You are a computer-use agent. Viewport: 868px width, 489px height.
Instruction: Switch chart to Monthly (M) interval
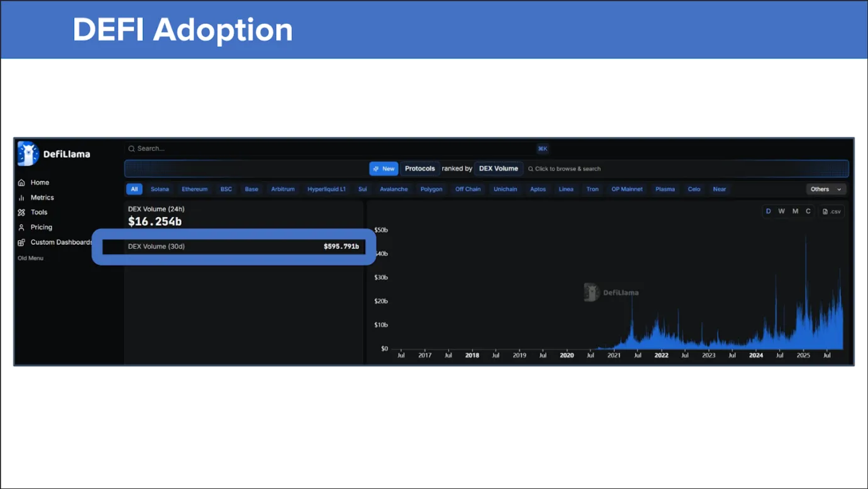tap(795, 211)
